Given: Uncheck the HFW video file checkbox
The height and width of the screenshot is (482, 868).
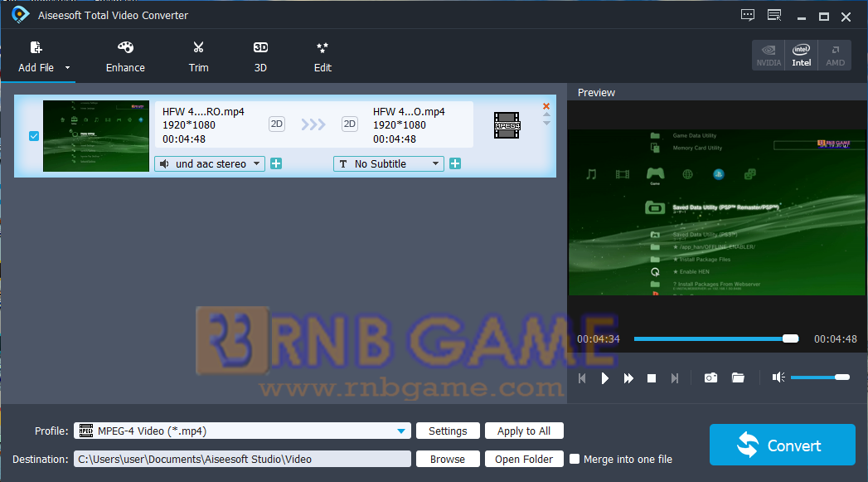Looking at the screenshot, I should (34, 136).
